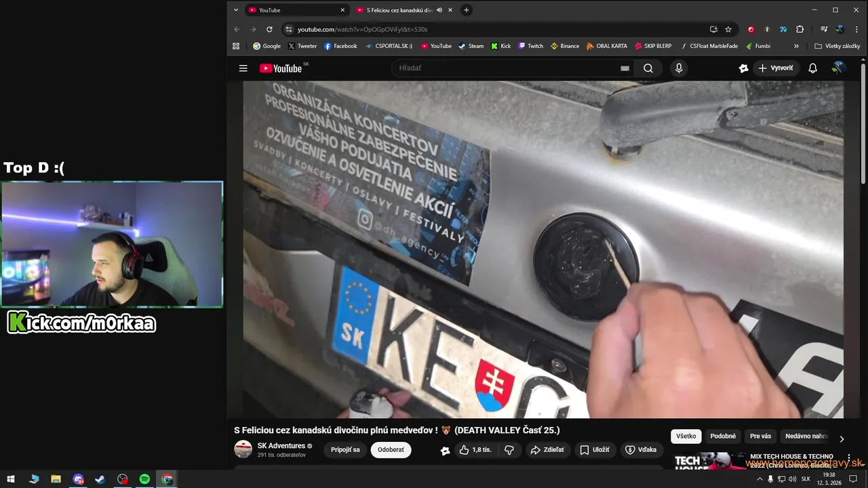
Task: Open the CSFloat MarbleFade bookmark
Action: click(709, 46)
